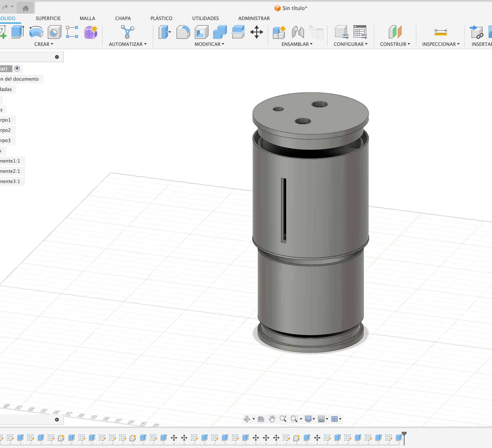Switch to the ADMINISTRAR tab
492x448 pixels.
(254, 18)
